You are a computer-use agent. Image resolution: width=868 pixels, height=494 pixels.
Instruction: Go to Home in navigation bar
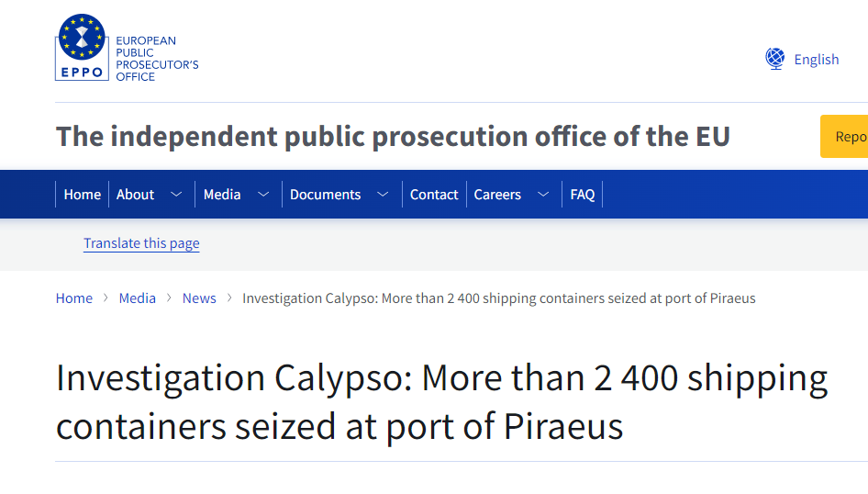[x=82, y=195]
